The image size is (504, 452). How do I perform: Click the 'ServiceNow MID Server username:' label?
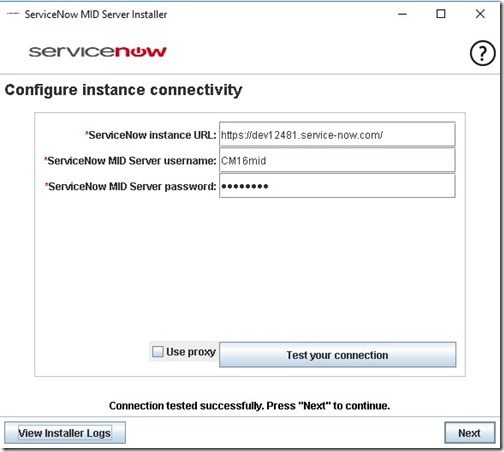[130, 161]
